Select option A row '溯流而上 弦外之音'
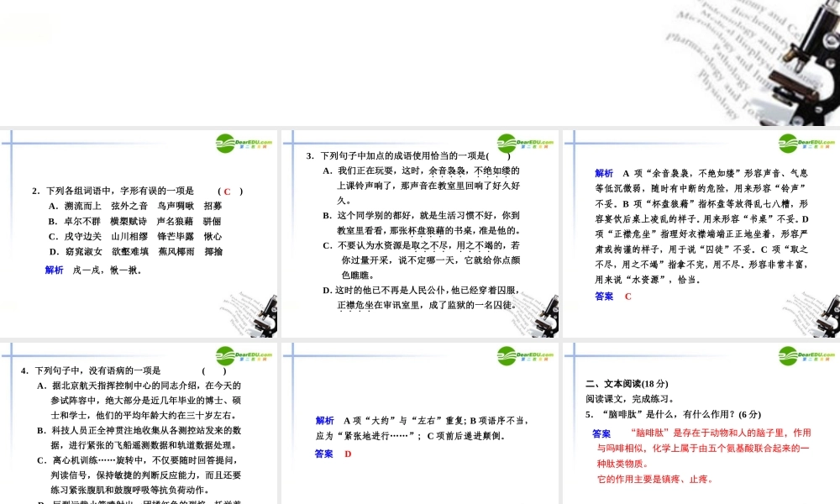 point(135,206)
